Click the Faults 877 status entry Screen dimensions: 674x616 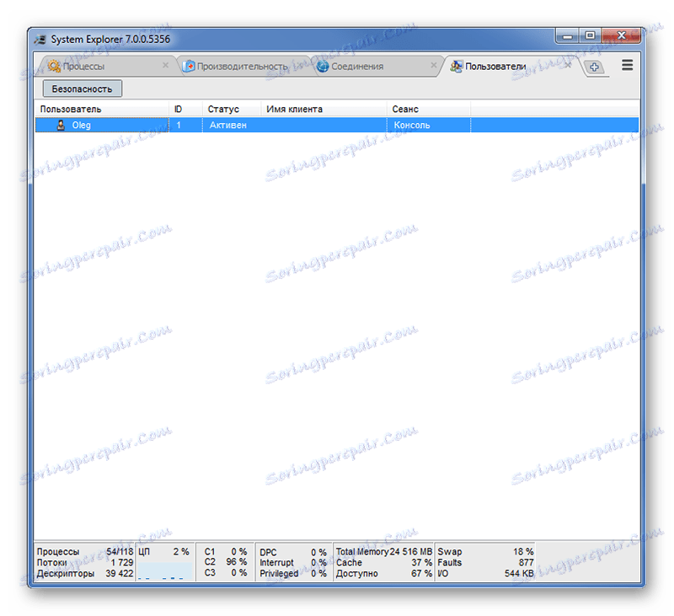(x=485, y=562)
